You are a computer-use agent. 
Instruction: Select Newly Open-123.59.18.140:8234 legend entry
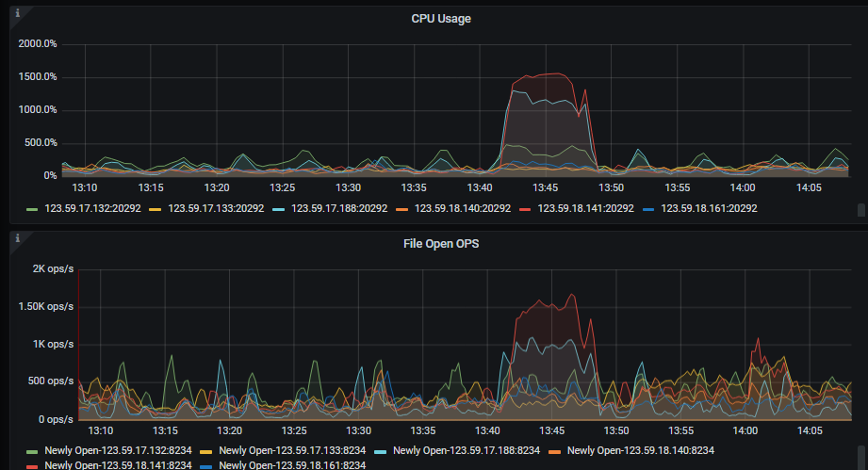(641, 450)
